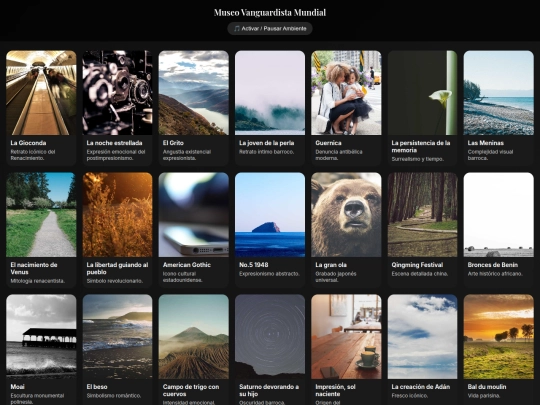Click La persistencia de la memoria title
This screenshot has height=405, width=540.
tap(421, 146)
